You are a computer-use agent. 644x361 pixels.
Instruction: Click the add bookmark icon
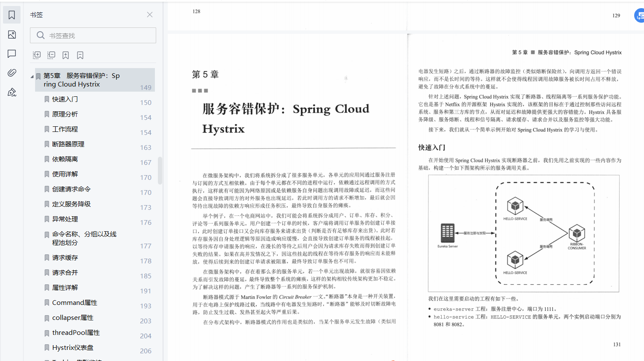65,55
